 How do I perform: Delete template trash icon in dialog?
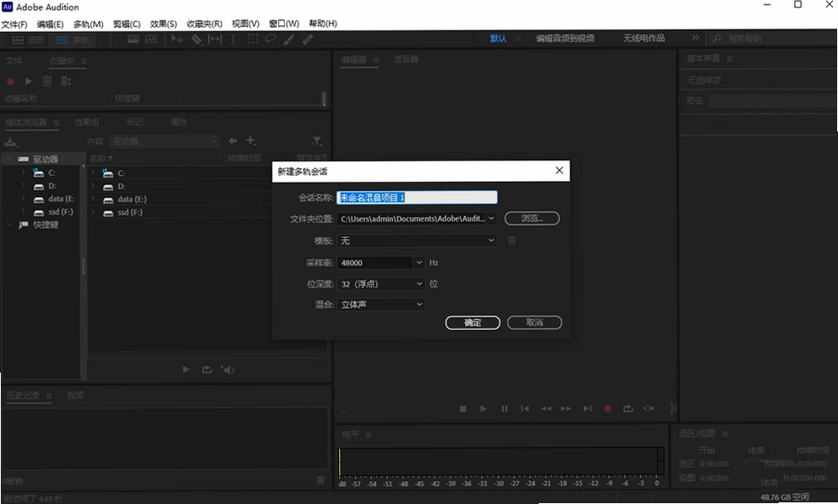coord(512,240)
